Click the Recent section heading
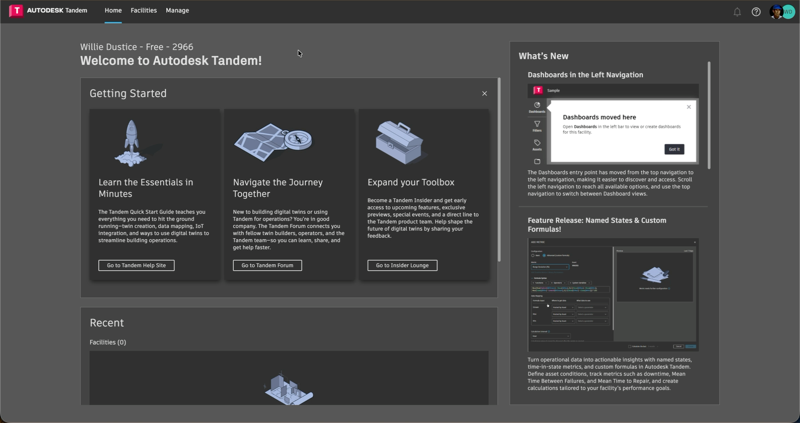The image size is (800, 423). click(107, 322)
